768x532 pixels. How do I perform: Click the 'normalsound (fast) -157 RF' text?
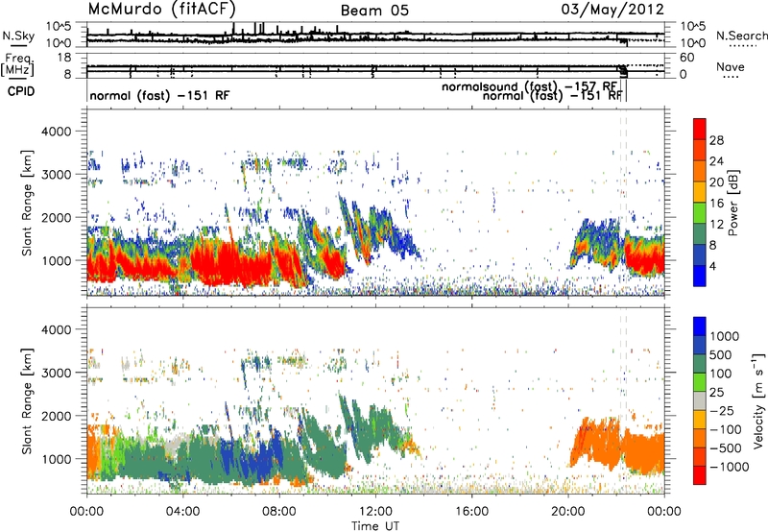[x=529, y=86]
